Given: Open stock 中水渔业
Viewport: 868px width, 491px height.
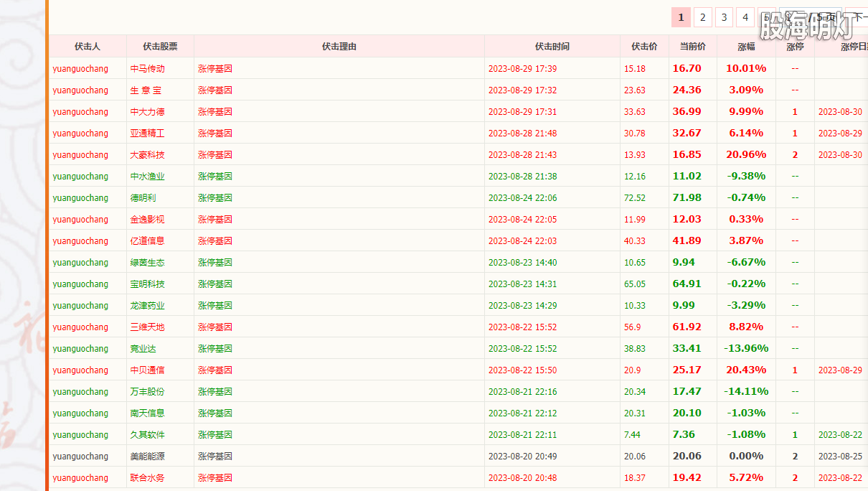Looking at the screenshot, I should click(x=147, y=177).
